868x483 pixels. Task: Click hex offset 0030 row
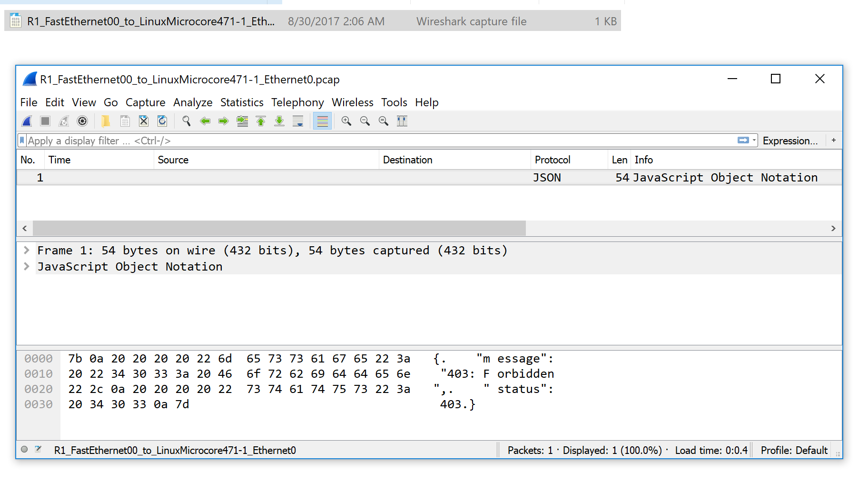[x=39, y=404]
